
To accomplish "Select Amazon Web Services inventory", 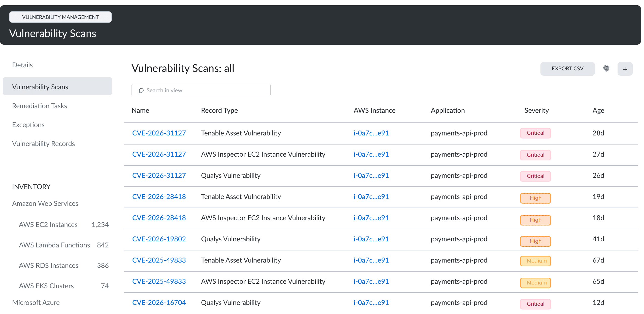I will click(45, 203).
